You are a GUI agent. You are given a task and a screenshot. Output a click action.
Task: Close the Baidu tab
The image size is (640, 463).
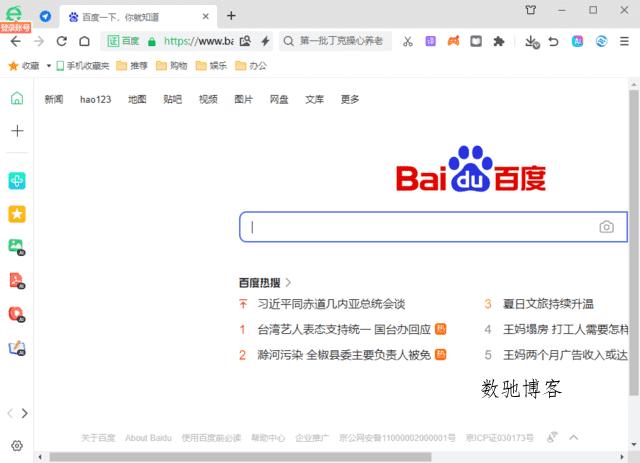tap(206, 16)
